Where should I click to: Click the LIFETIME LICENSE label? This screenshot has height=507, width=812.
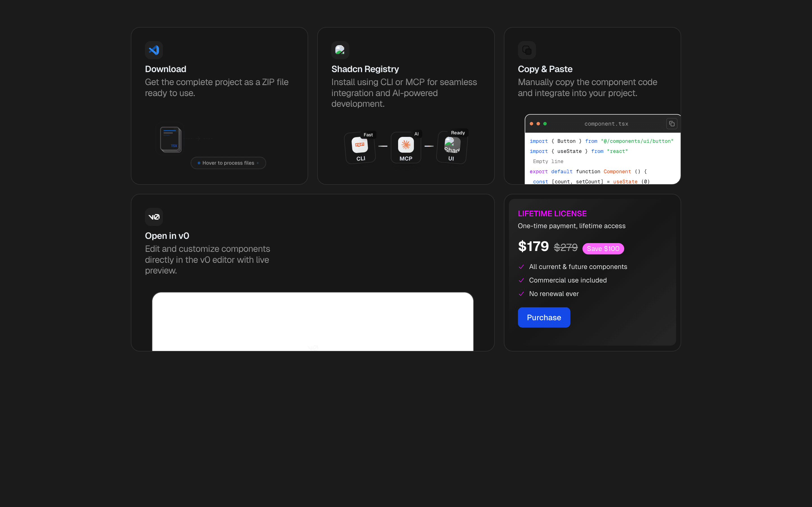coord(552,214)
